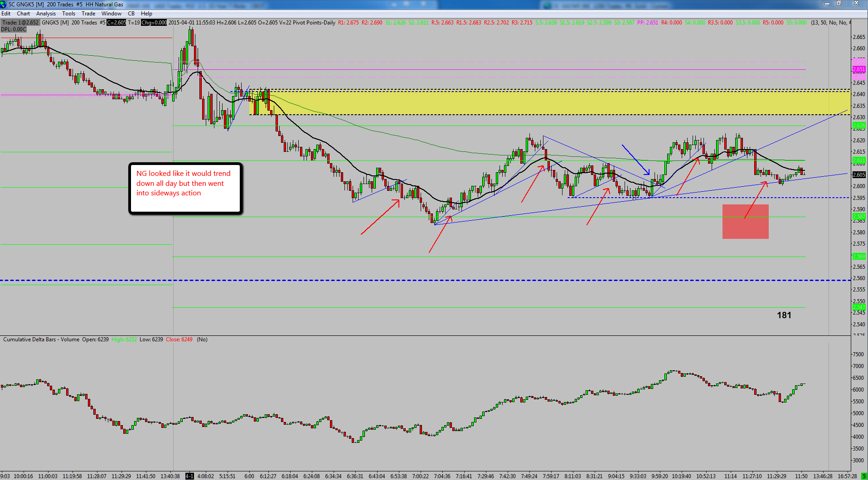Open the Trade menu
Image resolution: width=868 pixels, height=480 pixels.
(88, 14)
